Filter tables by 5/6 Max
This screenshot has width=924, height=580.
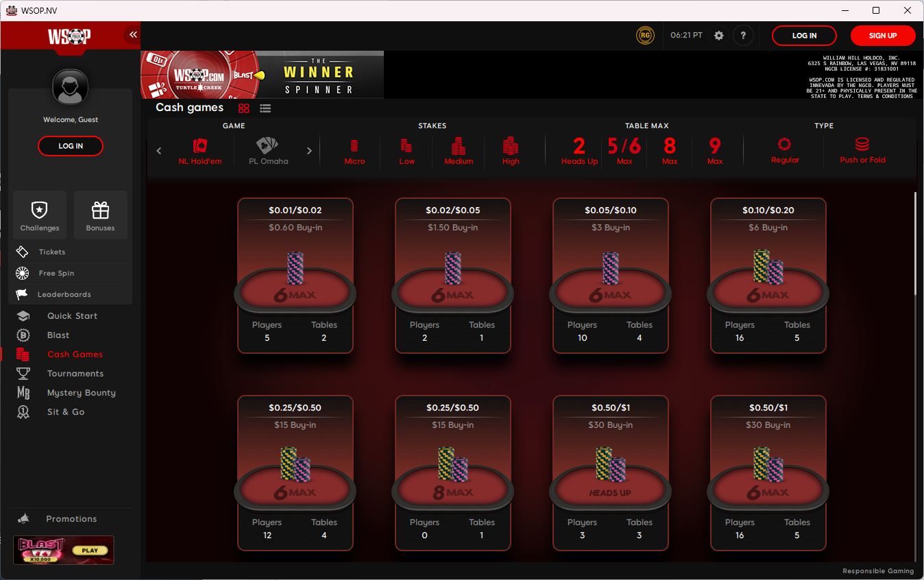[x=624, y=152]
